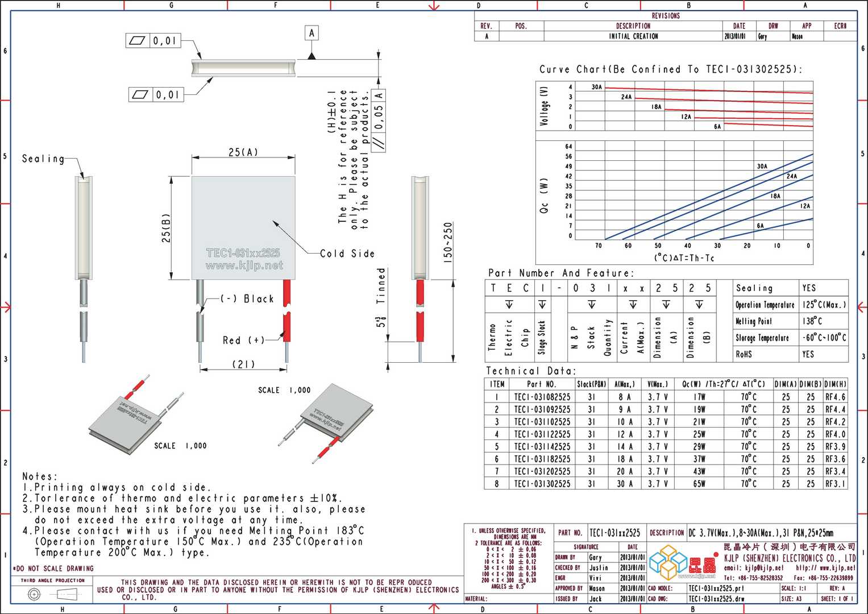This screenshot has height=614, width=868.
Task: Click the '(°C)ΔT=Th-Tc' axis caption
Action: pyautogui.click(x=684, y=258)
